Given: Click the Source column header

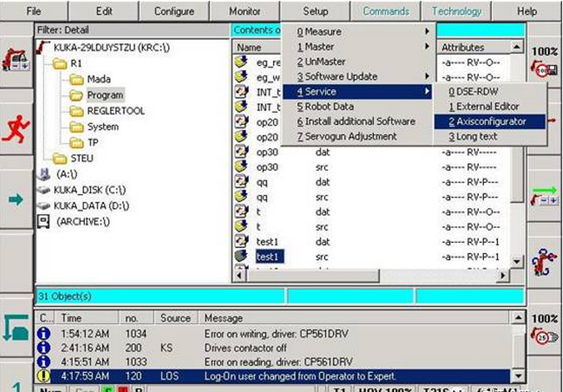Looking at the screenshot, I should point(175,318).
